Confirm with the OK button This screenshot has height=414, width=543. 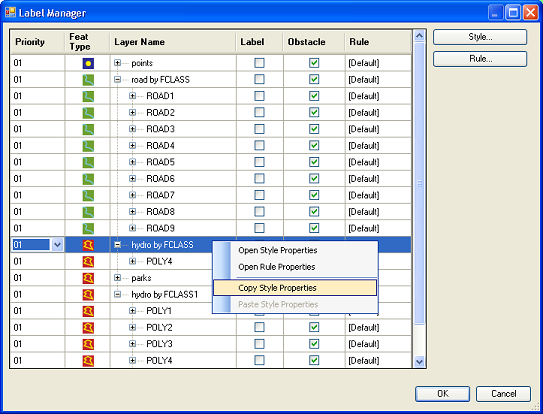[443, 394]
